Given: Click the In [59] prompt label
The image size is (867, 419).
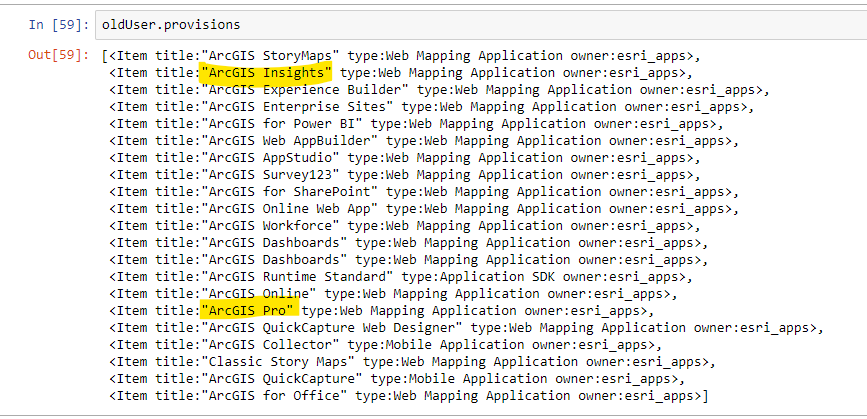Looking at the screenshot, I should pos(59,25).
